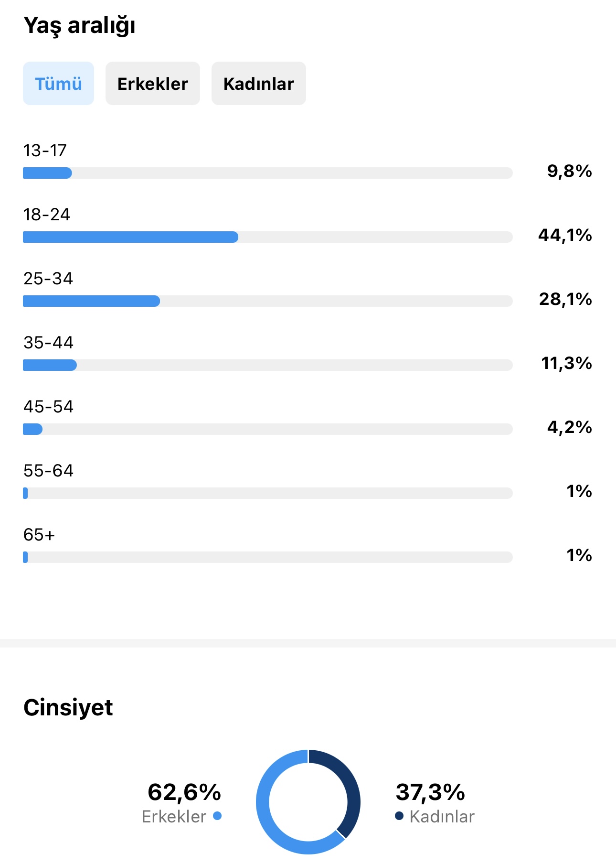Click the 44,1% percentage label
616x864 pixels.
(565, 235)
